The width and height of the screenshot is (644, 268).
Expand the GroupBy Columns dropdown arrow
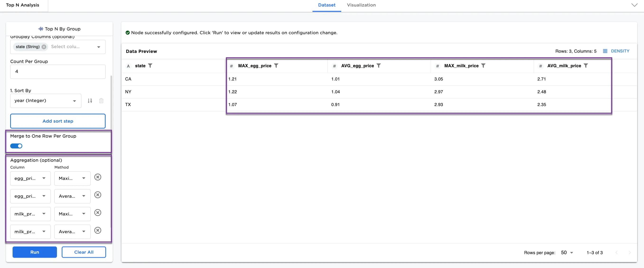[x=99, y=47]
